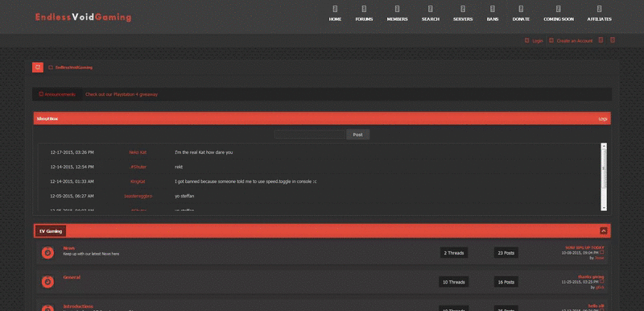Click the last poster's name in General row
The height and width of the screenshot is (311, 644).
pyautogui.click(x=600, y=287)
